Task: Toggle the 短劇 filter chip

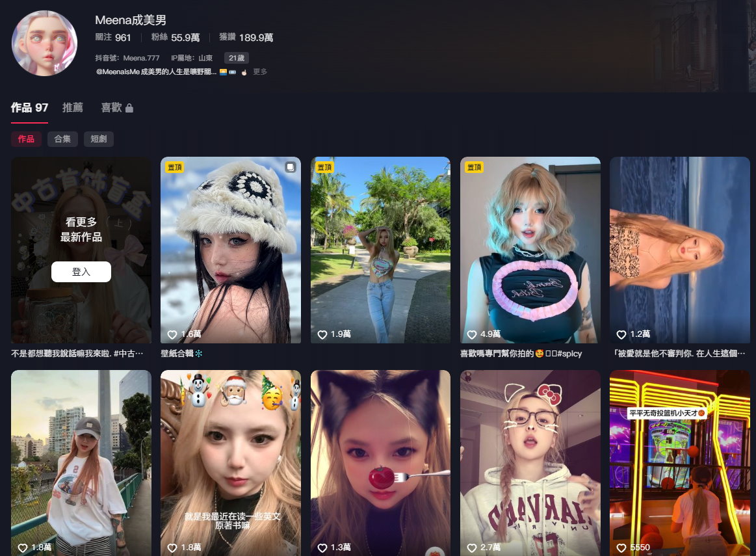Action: (99, 139)
